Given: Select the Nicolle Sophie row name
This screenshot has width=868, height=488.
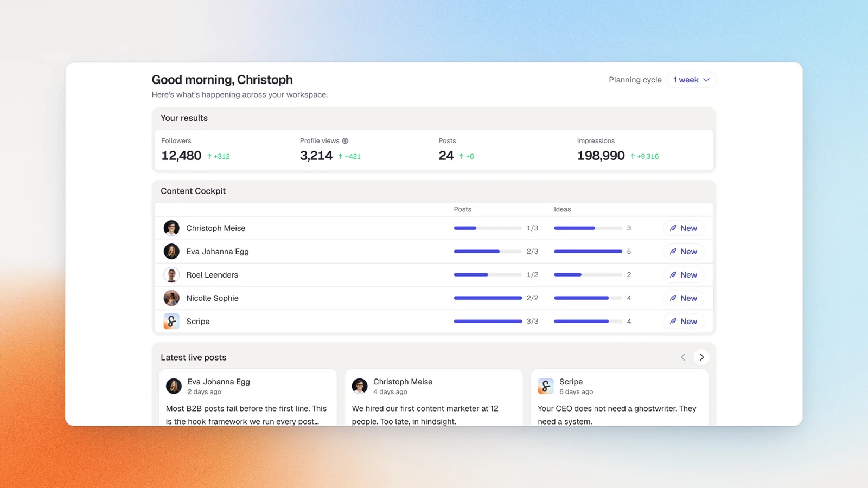Looking at the screenshot, I should click(212, 298).
